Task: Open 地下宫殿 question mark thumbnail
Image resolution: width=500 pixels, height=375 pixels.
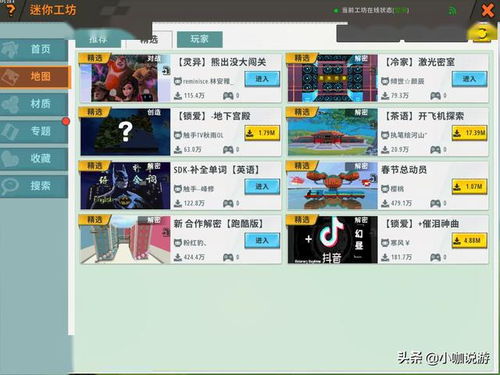Action: click(125, 132)
